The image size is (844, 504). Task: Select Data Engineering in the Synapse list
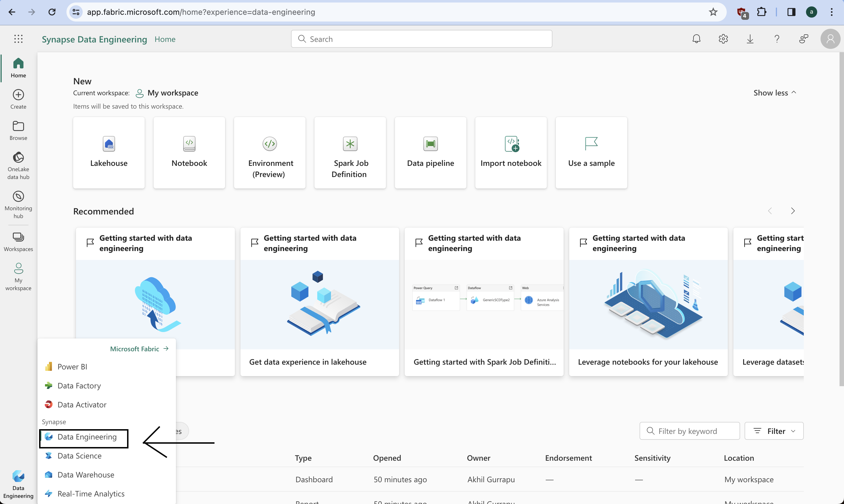coord(84,437)
